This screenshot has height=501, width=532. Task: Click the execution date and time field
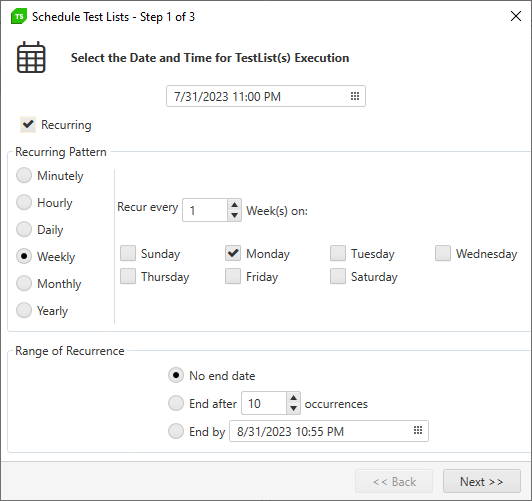pyautogui.click(x=266, y=96)
